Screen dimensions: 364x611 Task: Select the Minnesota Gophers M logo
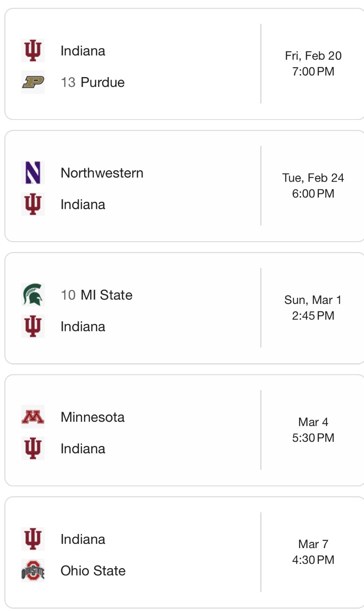tap(33, 417)
